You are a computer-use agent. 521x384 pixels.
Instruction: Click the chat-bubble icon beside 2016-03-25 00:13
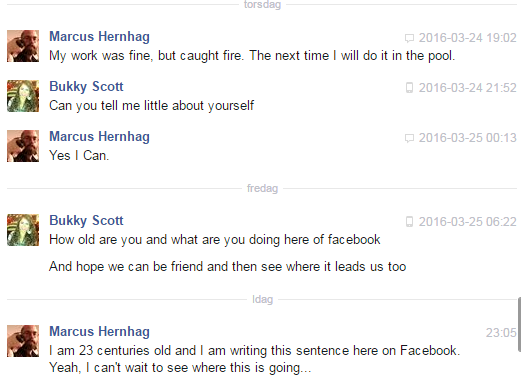409,138
